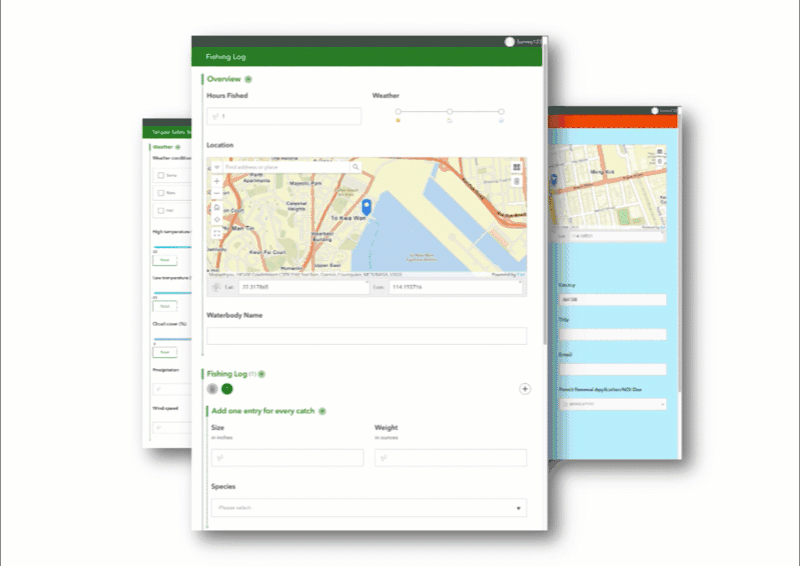Click the trash icon on the map
Viewport: 800px width, 566px height.
[x=516, y=181]
